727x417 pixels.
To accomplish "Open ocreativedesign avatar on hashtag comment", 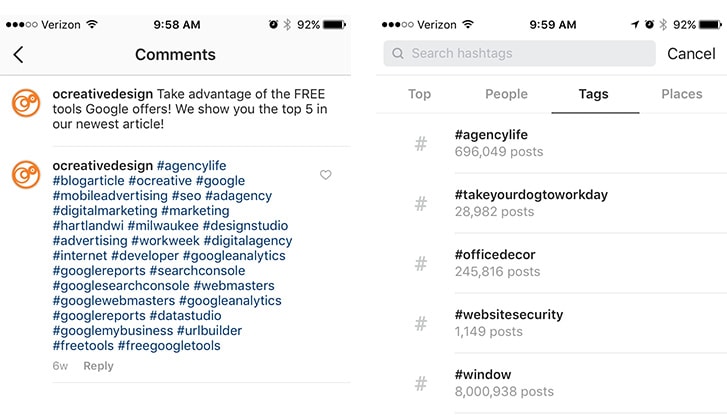I will tap(26, 174).
